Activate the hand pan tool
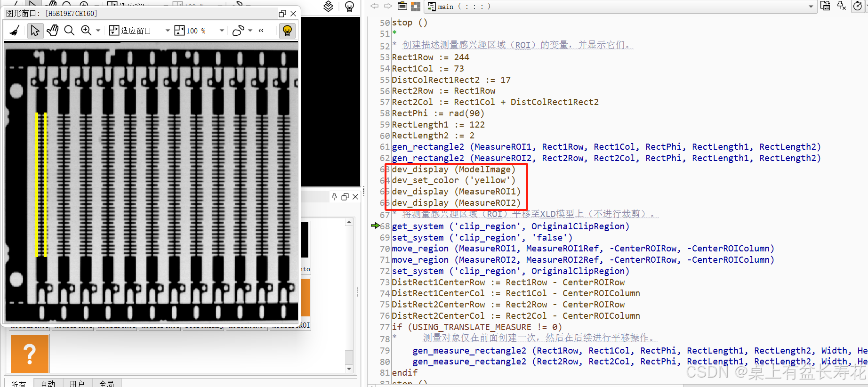868x387 pixels. pos(52,31)
